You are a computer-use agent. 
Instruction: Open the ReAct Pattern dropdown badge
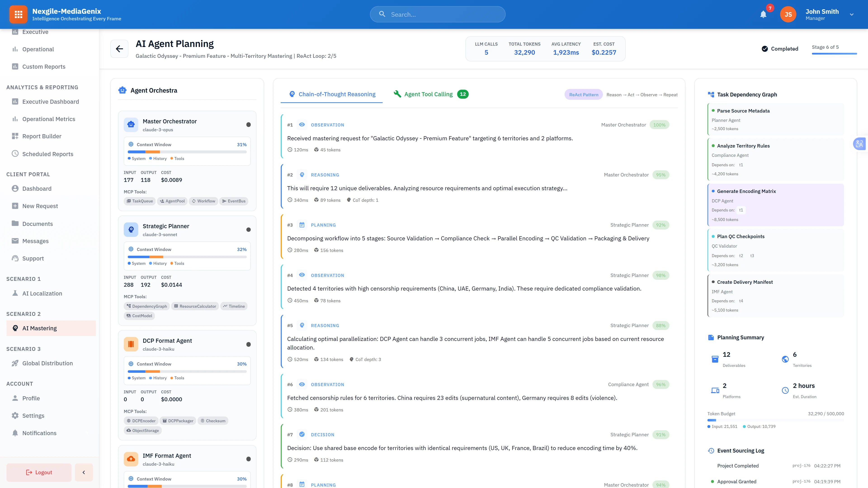pos(583,95)
